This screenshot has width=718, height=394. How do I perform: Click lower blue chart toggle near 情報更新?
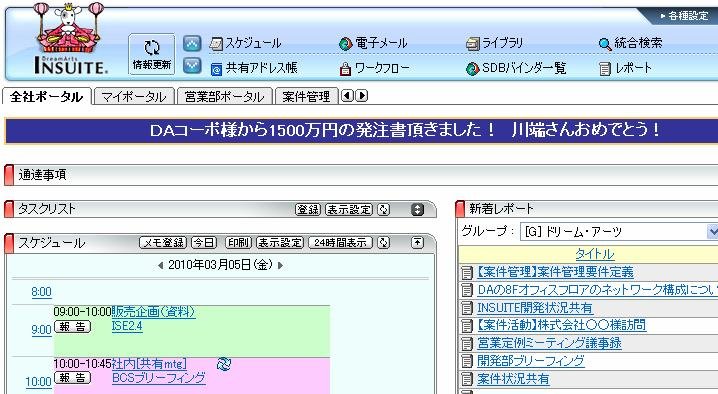click(x=192, y=66)
